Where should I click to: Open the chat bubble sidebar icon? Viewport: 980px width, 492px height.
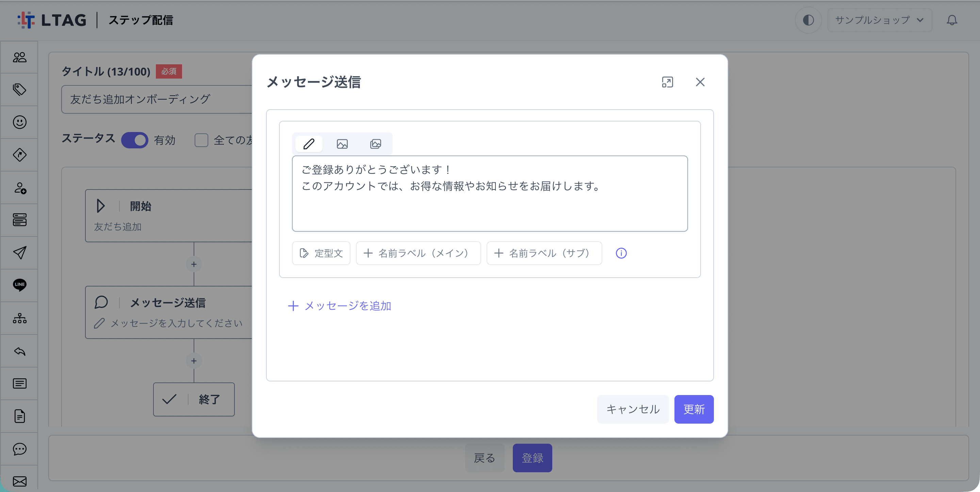[19, 449]
